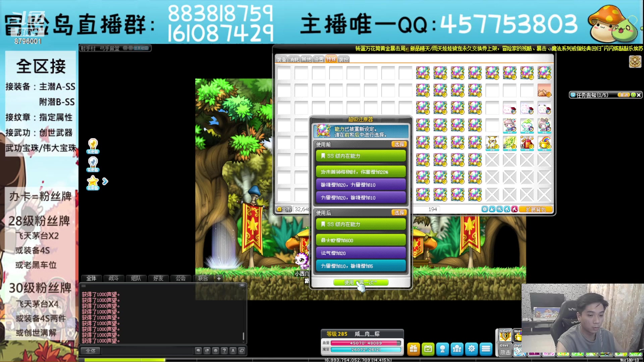Click the emoticon smiley chat icon

point(216,351)
